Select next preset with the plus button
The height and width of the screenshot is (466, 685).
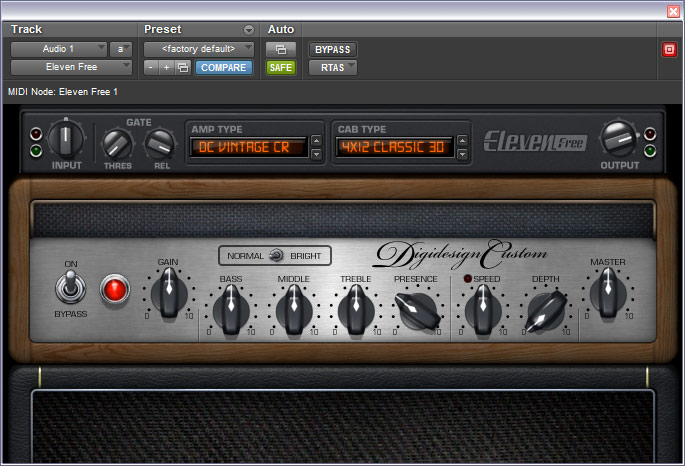tap(166, 68)
